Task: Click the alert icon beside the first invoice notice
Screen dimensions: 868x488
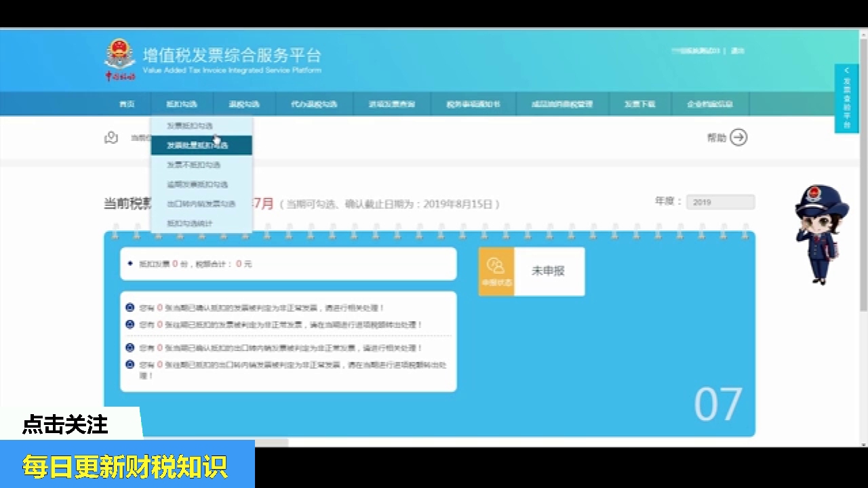Action: 130,307
